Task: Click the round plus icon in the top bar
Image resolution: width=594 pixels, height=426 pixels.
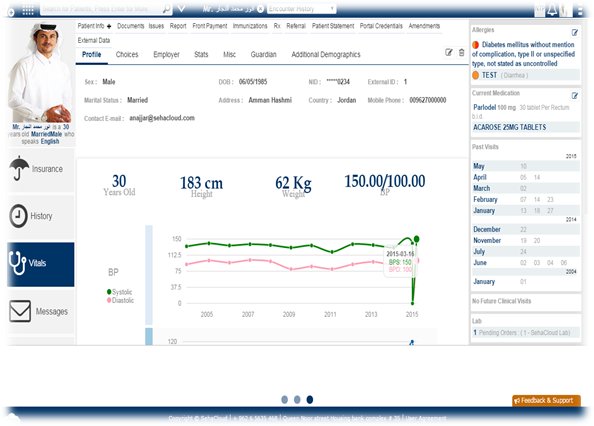Action: [11, 12]
